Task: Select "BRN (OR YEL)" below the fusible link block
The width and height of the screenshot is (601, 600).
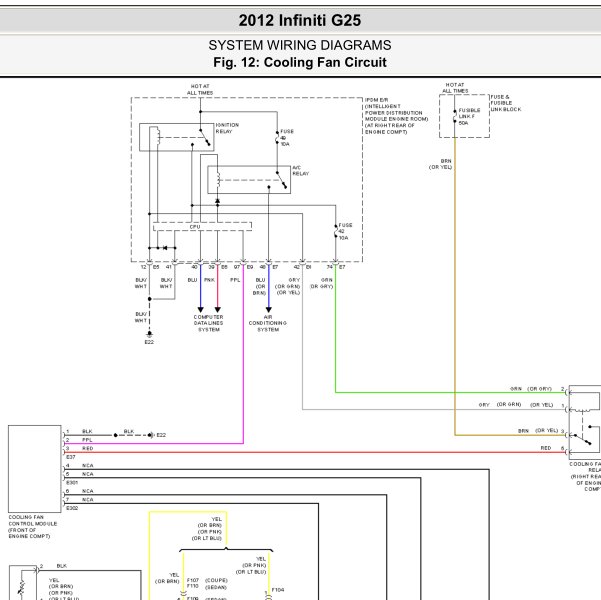Action: tap(440, 164)
